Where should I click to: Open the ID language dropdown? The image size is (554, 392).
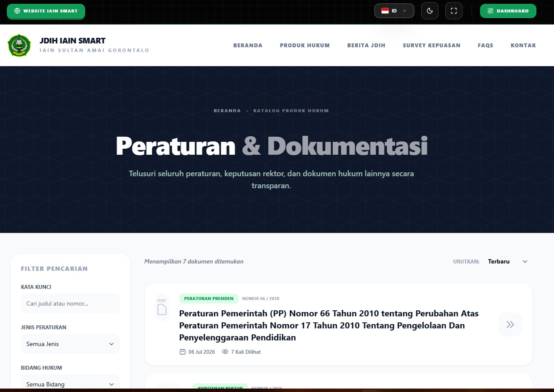tap(394, 11)
